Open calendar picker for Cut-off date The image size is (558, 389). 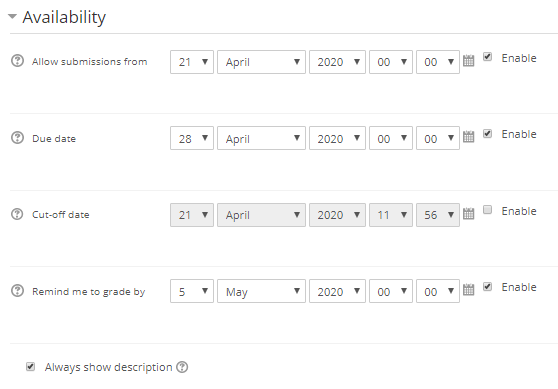[x=468, y=214]
